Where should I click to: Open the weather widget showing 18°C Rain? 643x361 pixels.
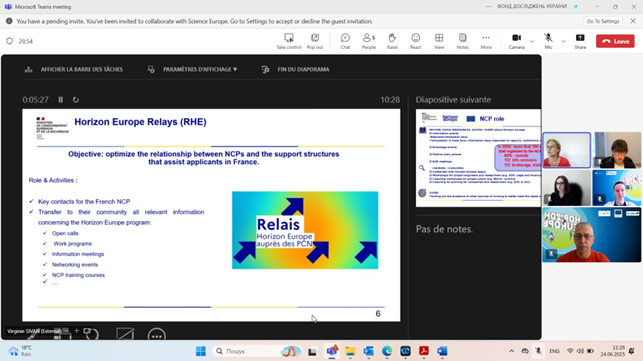[20, 351]
